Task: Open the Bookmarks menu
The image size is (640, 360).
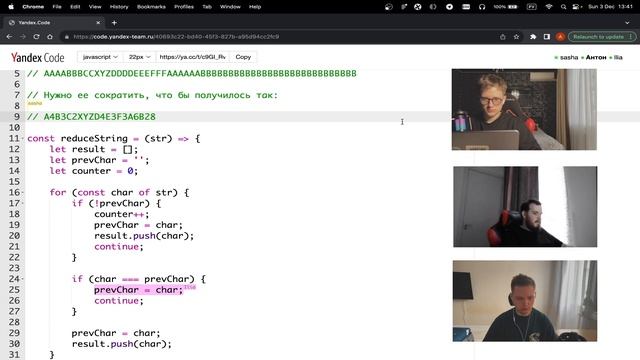Action: [151, 7]
